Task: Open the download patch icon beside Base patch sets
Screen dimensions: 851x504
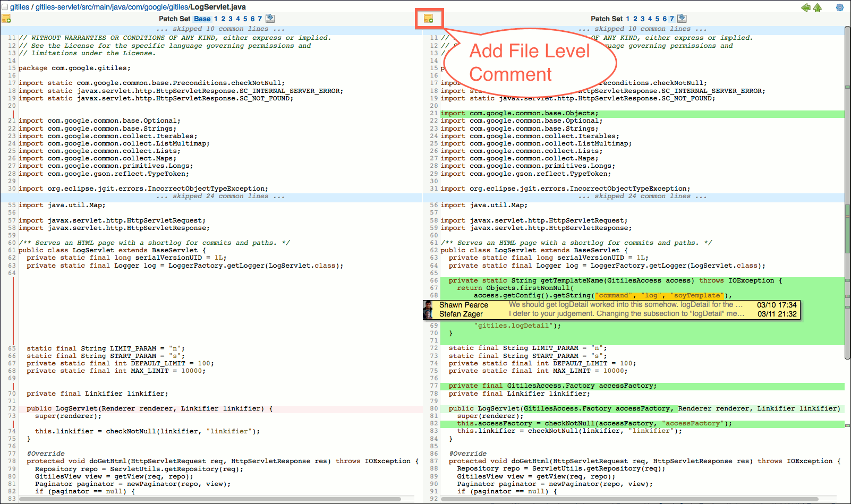Action: tap(270, 18)
